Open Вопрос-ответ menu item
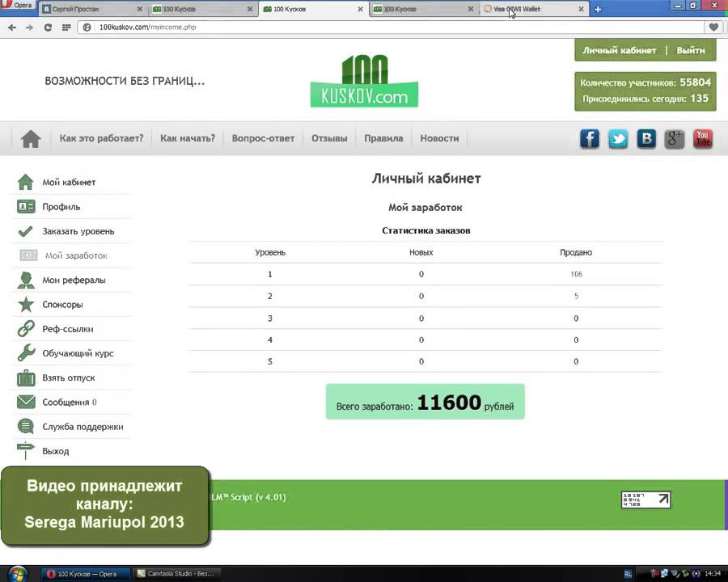Image resolution: width=728 pixels, height=582 pixels. 263,138
